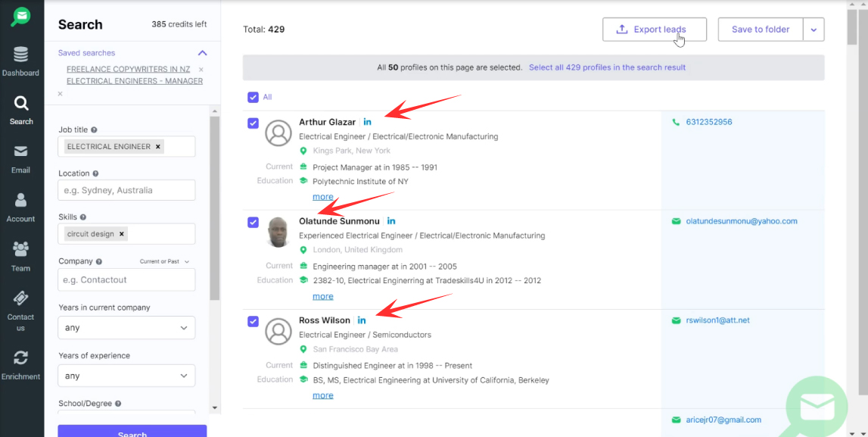Remove the ELECTRICAL ENGINEERS - MANAGER saved search
Viewport: 868px width, 437px height.
click(61, 94)
